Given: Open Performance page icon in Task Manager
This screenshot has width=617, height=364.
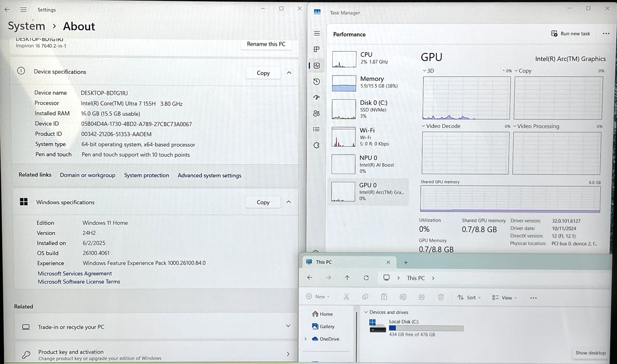Looking at the screenshot, I should (317, 66).
